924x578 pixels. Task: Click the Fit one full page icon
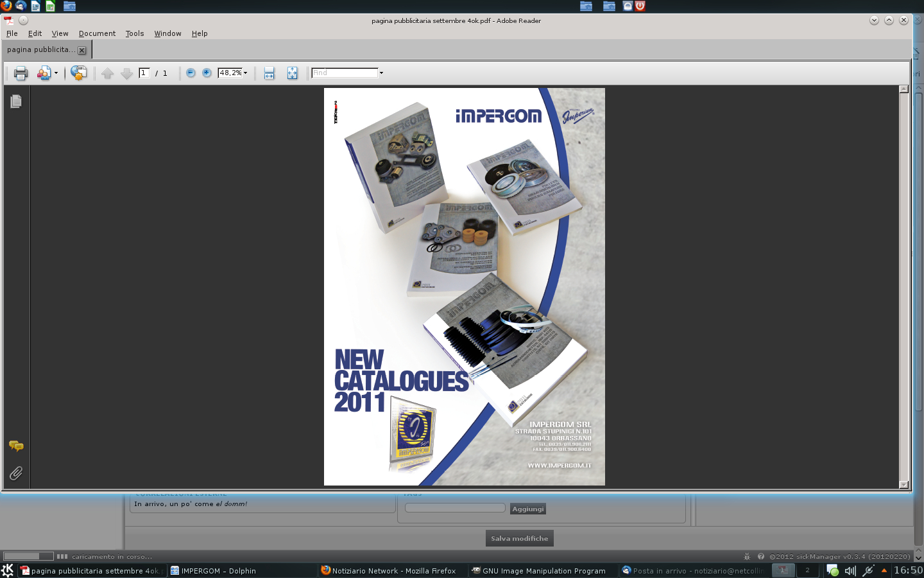pos(292,73)
